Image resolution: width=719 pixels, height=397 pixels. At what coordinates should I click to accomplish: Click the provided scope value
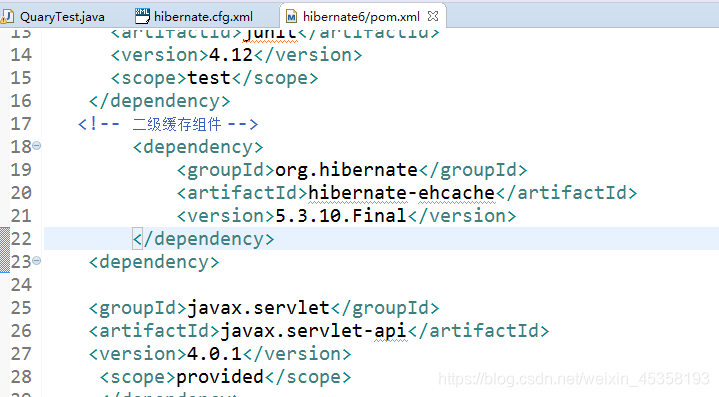[220, 377]
